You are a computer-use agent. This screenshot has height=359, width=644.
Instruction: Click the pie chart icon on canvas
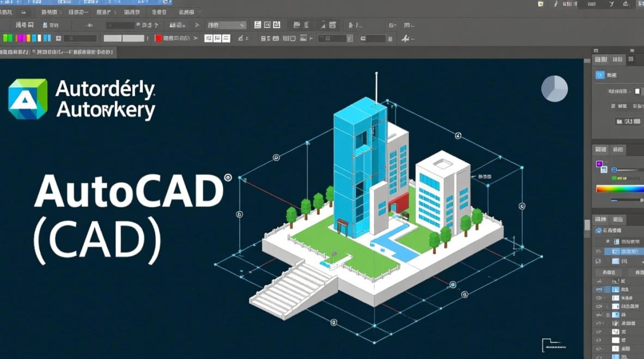[554, 89]
